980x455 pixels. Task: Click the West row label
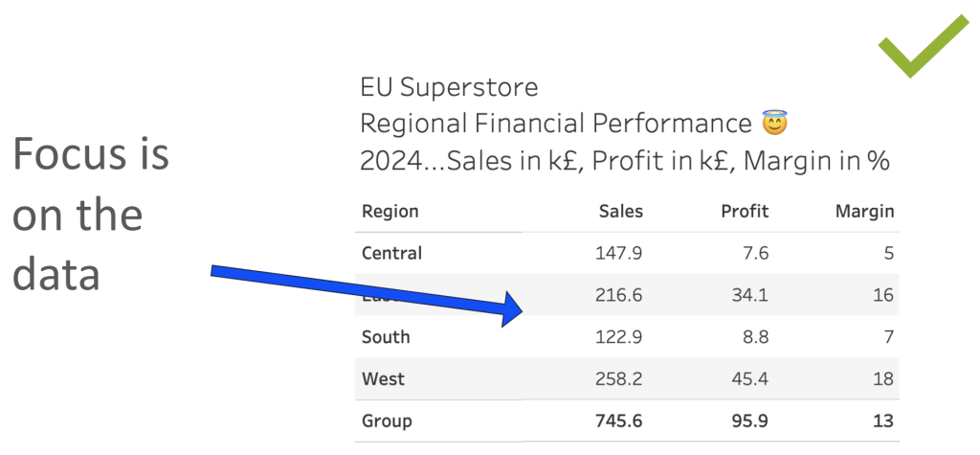(x=383, y=379)
